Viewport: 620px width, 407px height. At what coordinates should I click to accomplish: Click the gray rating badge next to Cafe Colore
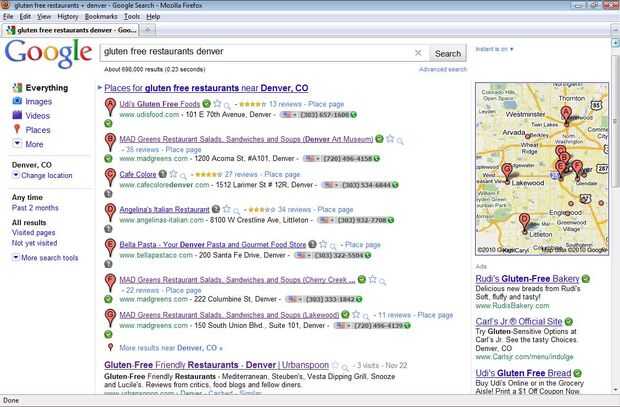(163, 174)
